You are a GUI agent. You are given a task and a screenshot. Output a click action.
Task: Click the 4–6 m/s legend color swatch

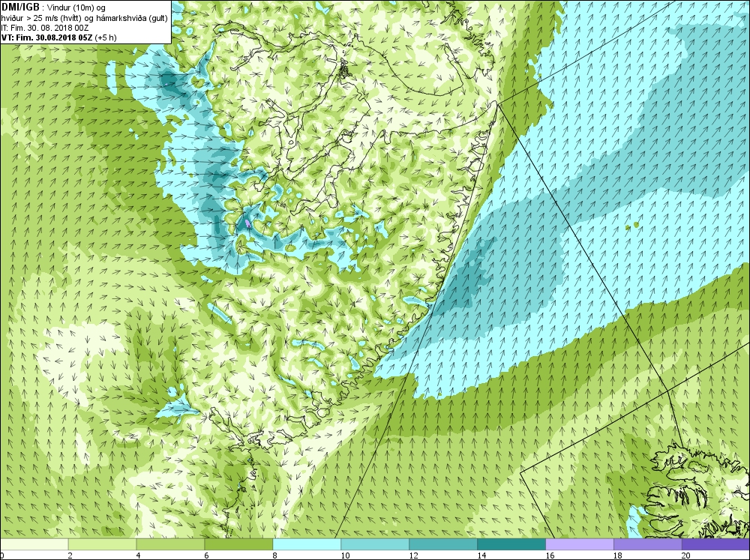click(170, 544)
